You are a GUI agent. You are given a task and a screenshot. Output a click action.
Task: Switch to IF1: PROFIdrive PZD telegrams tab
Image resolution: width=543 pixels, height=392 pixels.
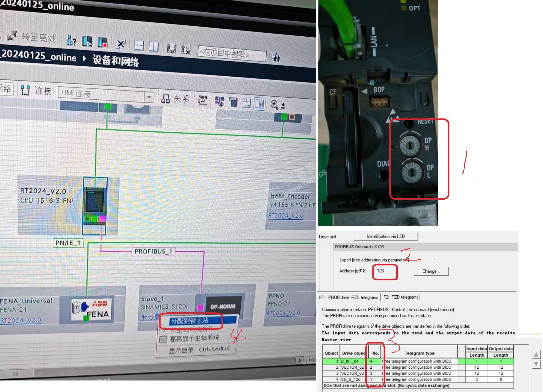[x=348, y=297]
